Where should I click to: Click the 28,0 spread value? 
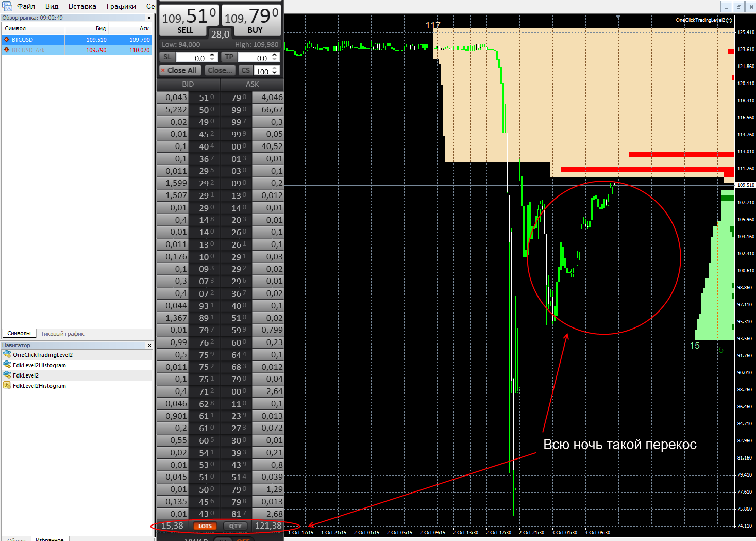click(x=220, y=34)
